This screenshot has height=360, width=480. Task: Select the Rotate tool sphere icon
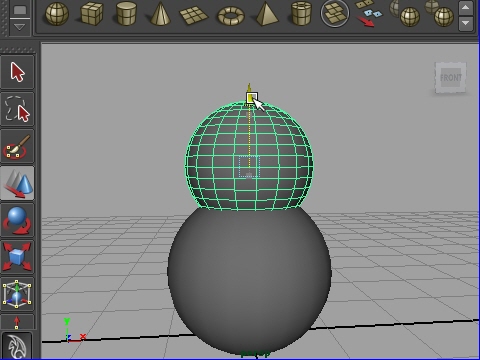(x=17, y=220)
